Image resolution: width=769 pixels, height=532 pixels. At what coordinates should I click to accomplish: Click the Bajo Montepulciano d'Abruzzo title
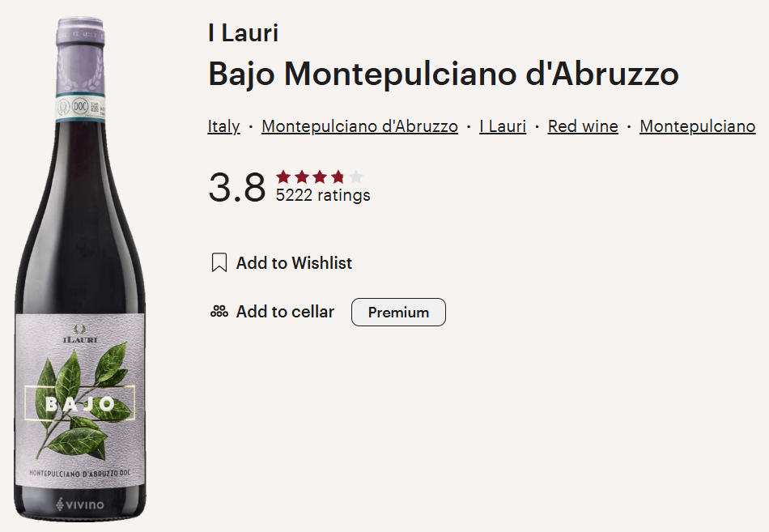pyautogui.click(x=444, y=74)
